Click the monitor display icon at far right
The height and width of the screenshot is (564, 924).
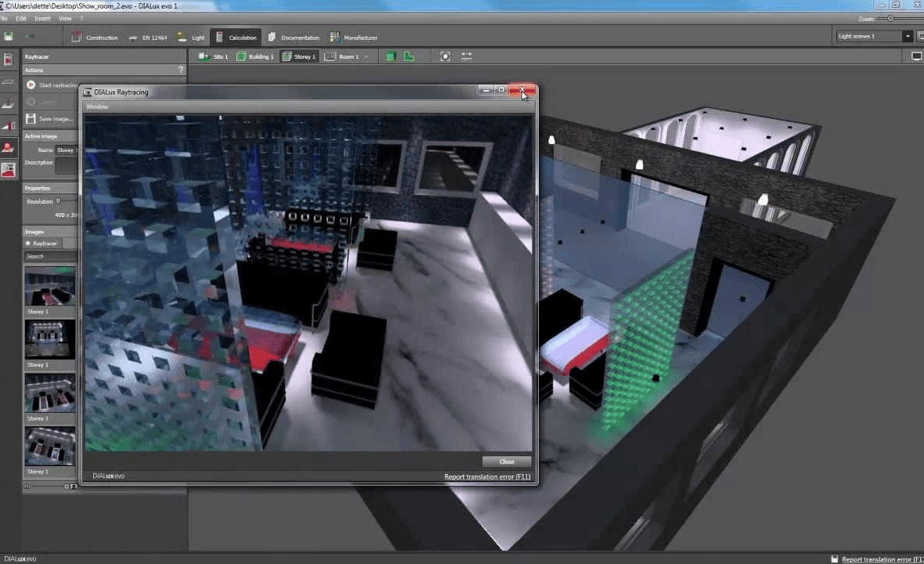916,56
